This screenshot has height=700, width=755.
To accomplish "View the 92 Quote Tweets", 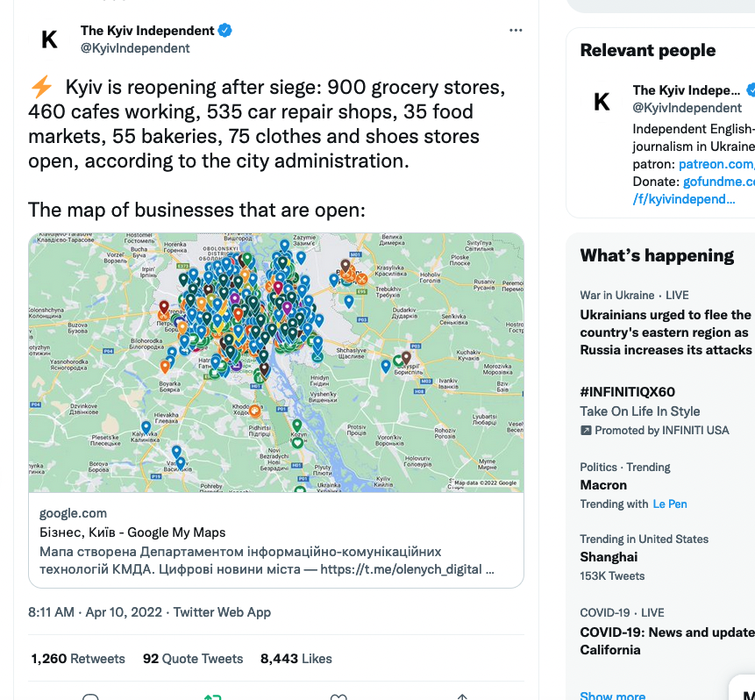I will (193, 659).
